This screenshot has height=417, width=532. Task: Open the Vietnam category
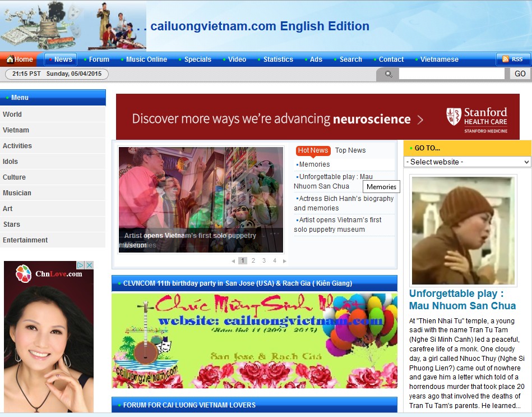53,130
